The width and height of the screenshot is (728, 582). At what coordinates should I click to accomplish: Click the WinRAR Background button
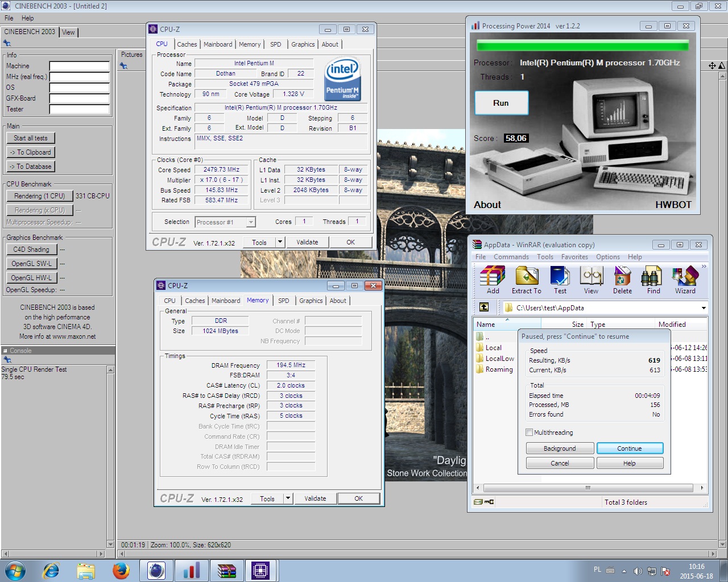[x=560, y=448]
